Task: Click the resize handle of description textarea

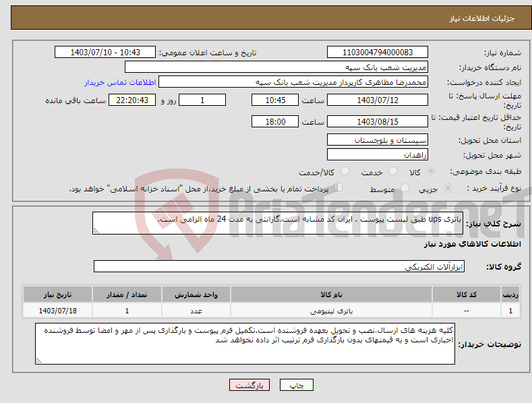Action: [x=96, y=230]
